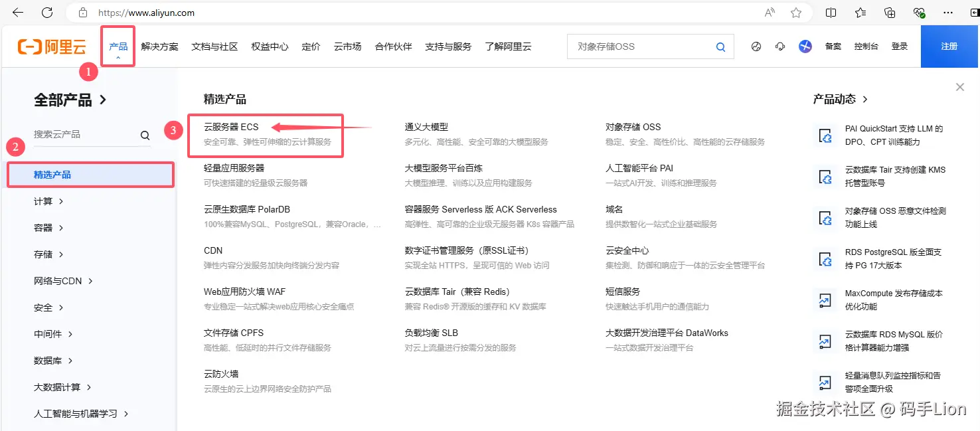Open 云原生数据库 PolarDB product
The height and width of the screenshot is (431, 980).
[x=247, y=209]
